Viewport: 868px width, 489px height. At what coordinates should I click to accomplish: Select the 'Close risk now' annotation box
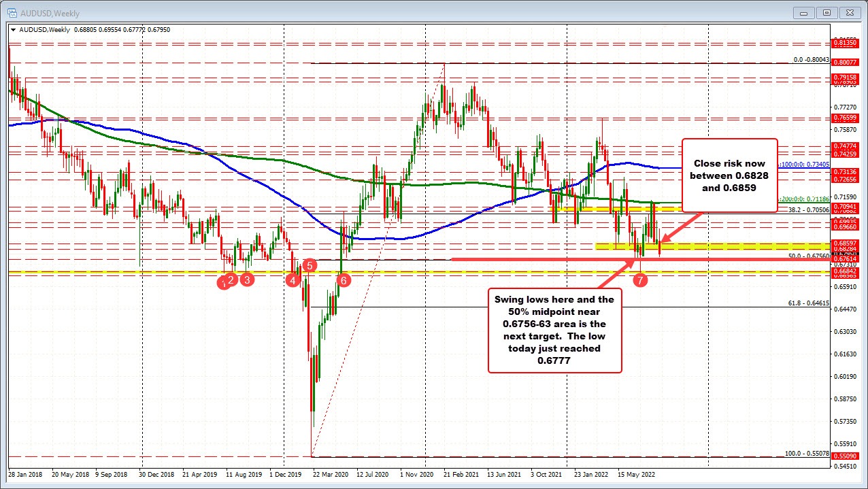click(729, 175)
